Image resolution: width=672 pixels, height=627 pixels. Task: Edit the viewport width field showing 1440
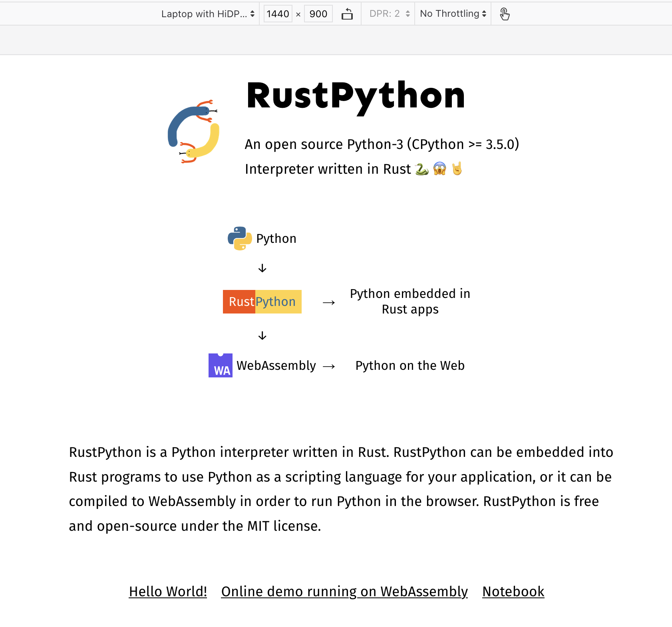tap(278, 14)
